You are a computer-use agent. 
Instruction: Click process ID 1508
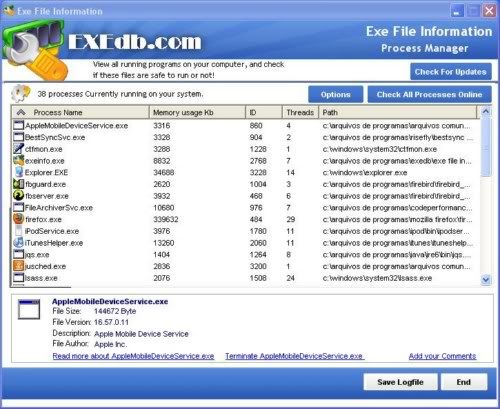[258, 278]
